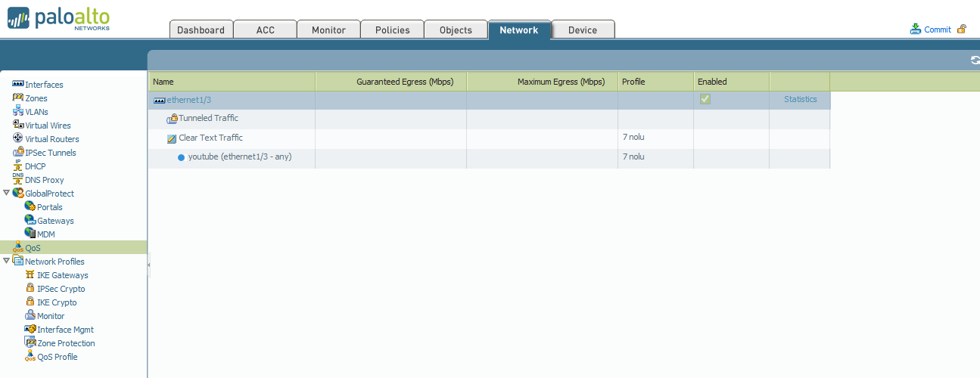Sort by Maximum Egress (Mbps) column

(543, 81)
